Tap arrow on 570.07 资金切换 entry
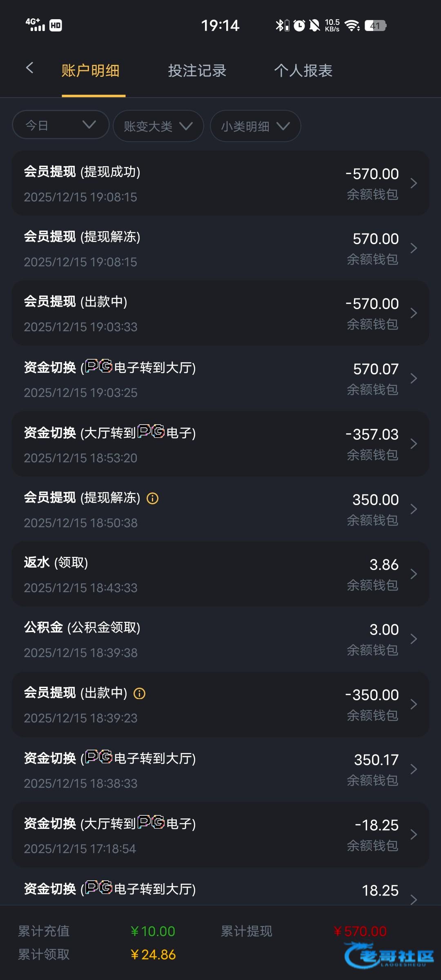The width and height of the screenshot is (441, 980). 414,379
